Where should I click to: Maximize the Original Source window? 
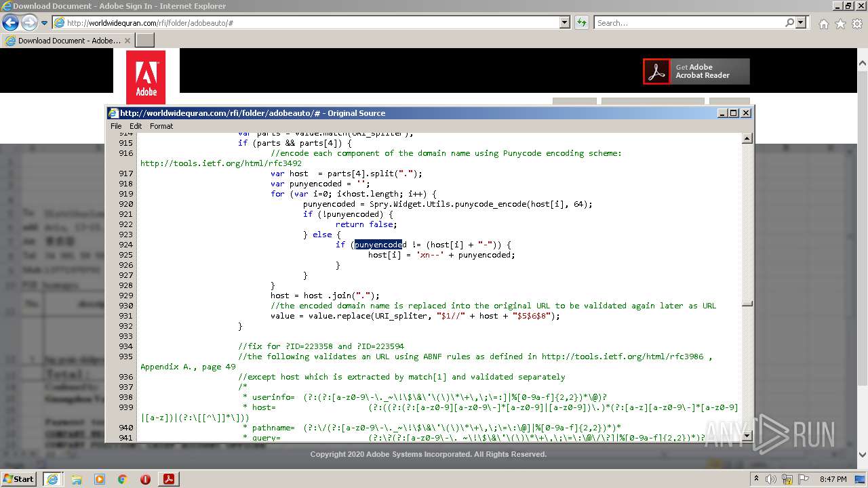coord(734,113)
